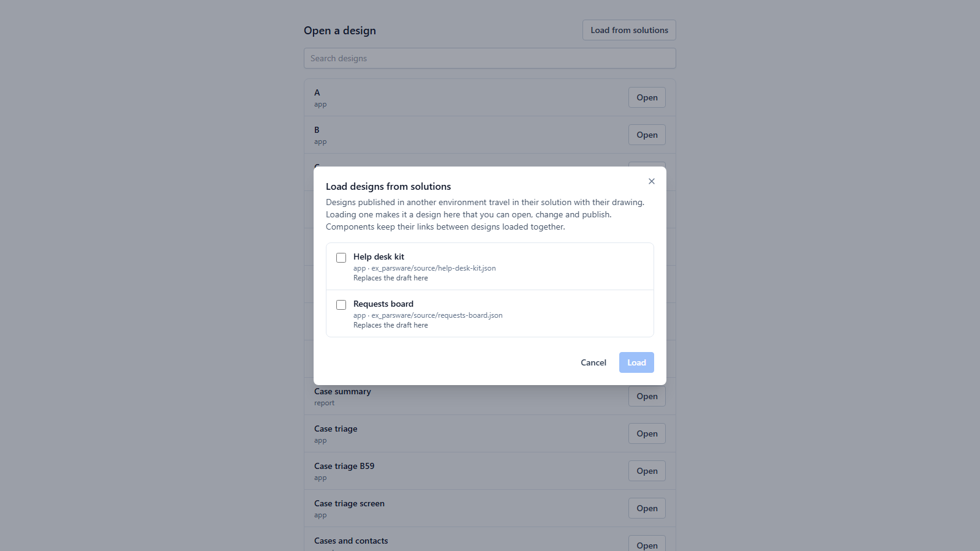Tick the Requests board checkbox

click(341, 305)
